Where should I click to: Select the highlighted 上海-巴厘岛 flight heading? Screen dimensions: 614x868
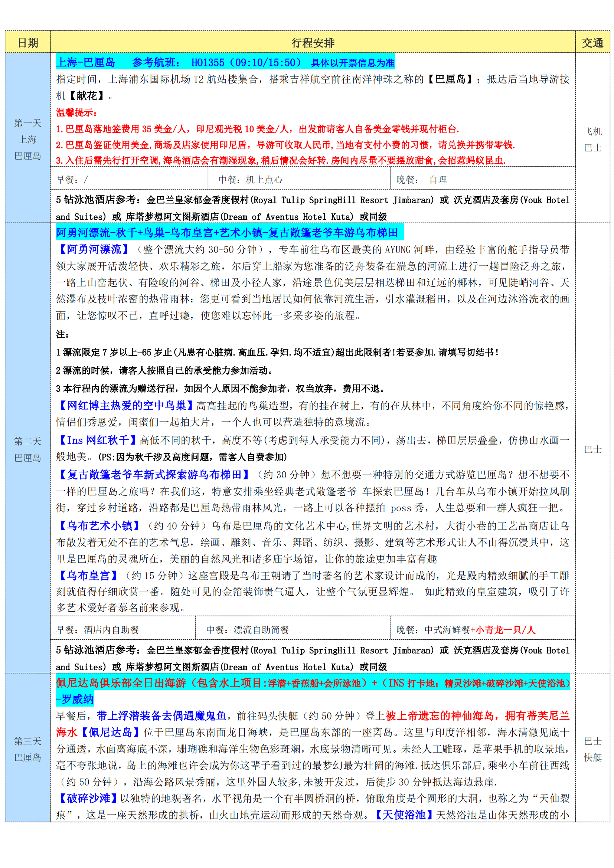pyautogui.click(x=225, y=62)
